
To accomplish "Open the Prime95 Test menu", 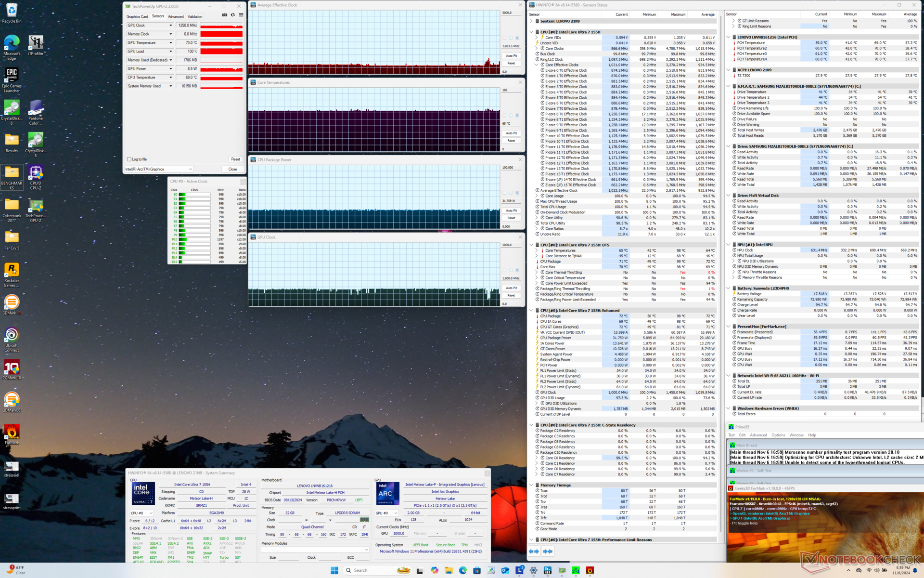I will tap(731, 435).
